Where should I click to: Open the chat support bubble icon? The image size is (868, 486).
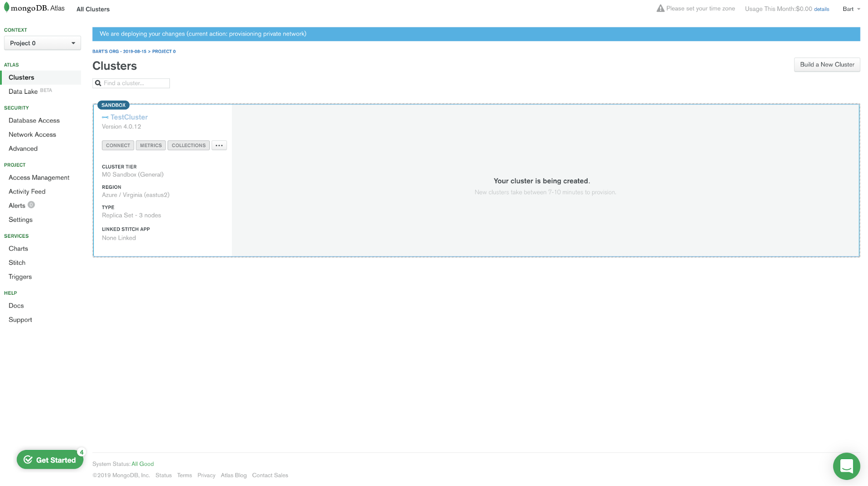tap(846, 466)
